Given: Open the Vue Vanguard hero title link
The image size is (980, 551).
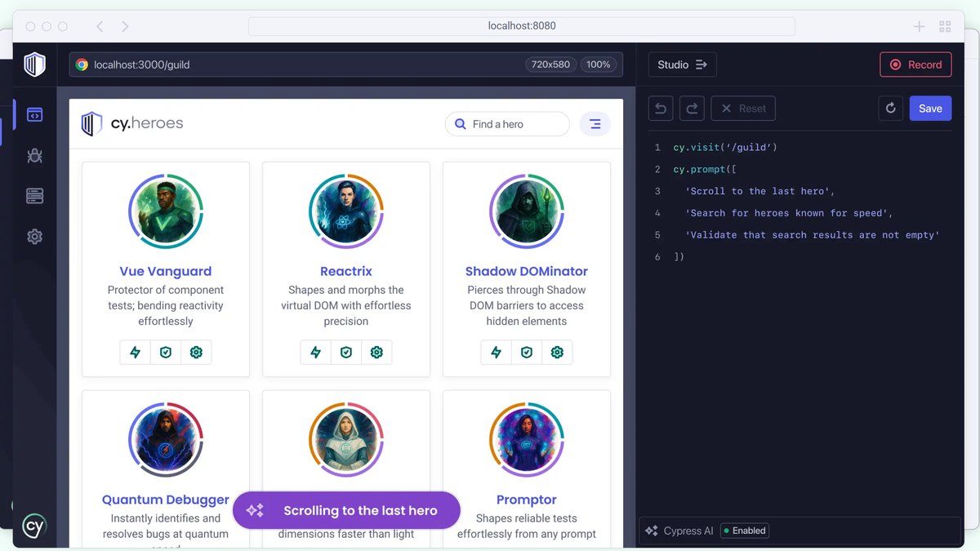Looking at the screenshot, I should pos(166,271).
